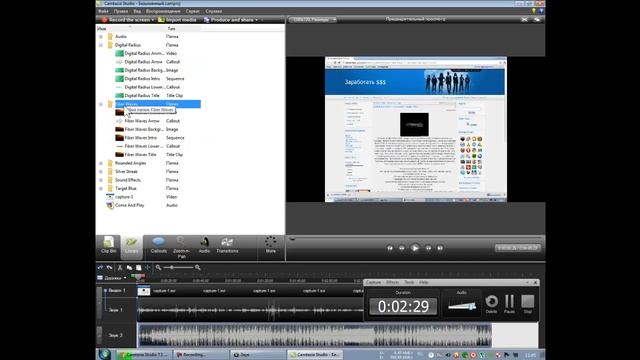This screenshot has height=360, width=640.
Task: Click Record the screen button
Action: (126, 20)
